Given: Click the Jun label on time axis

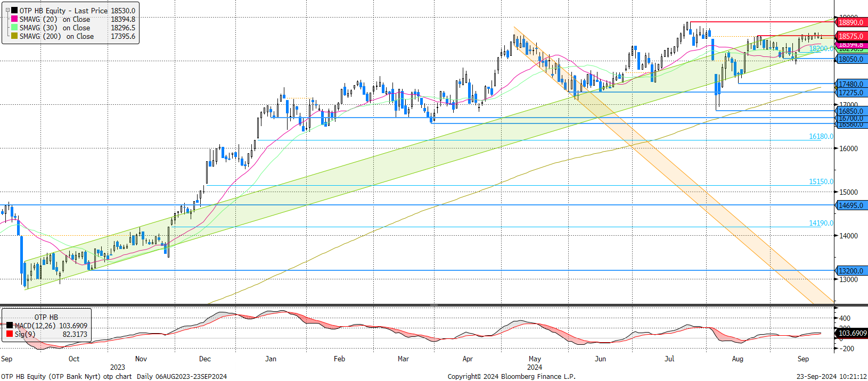Looking at the screenshot, I should pos(600,359).
